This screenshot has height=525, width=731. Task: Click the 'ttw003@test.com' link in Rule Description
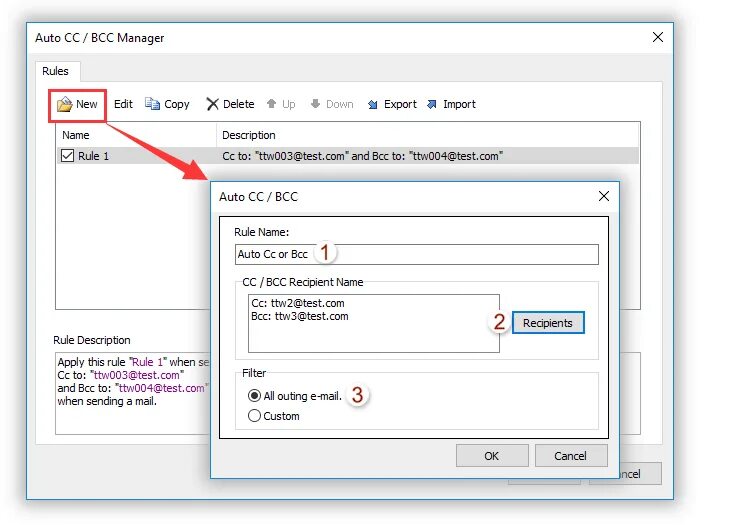click(x=136, y=375)
